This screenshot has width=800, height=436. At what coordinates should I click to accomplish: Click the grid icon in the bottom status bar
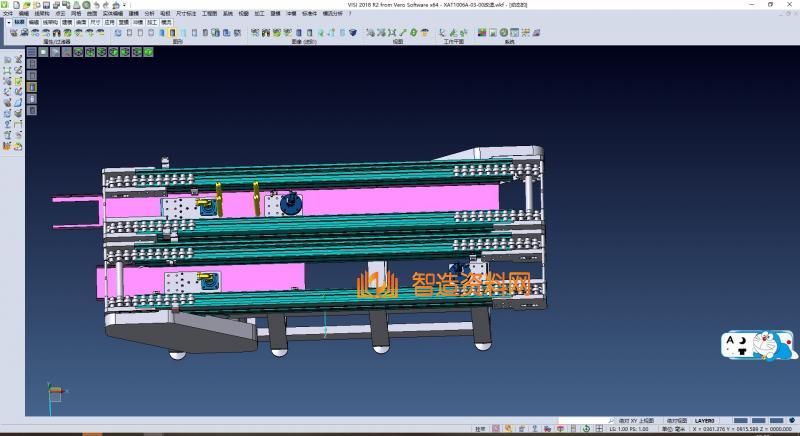(601, 429)
